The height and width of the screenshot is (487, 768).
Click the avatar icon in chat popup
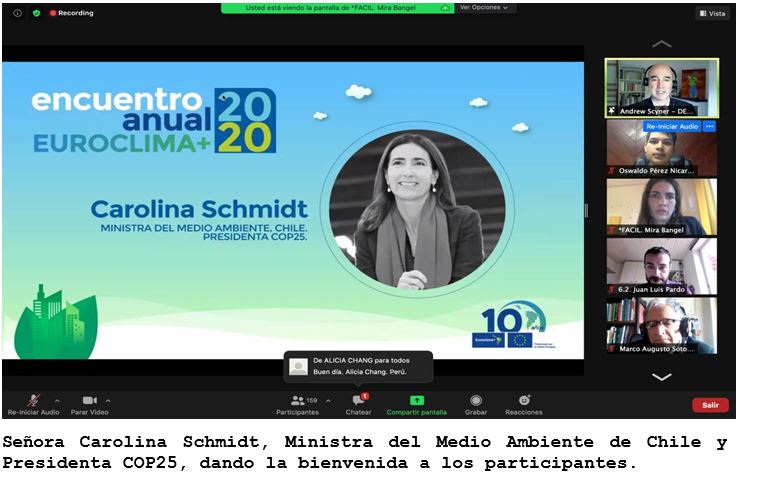click(x=298, y=366)
